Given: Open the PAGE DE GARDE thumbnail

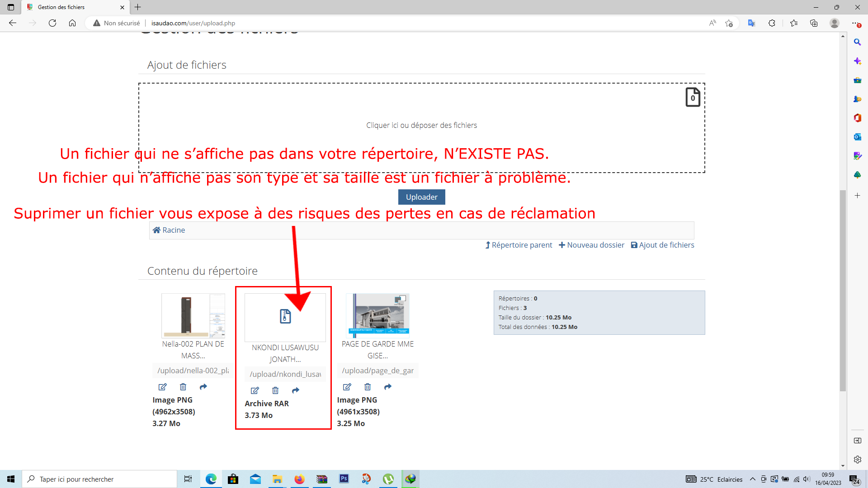Looking at the screenshot, I should click(x=377, y=315).
